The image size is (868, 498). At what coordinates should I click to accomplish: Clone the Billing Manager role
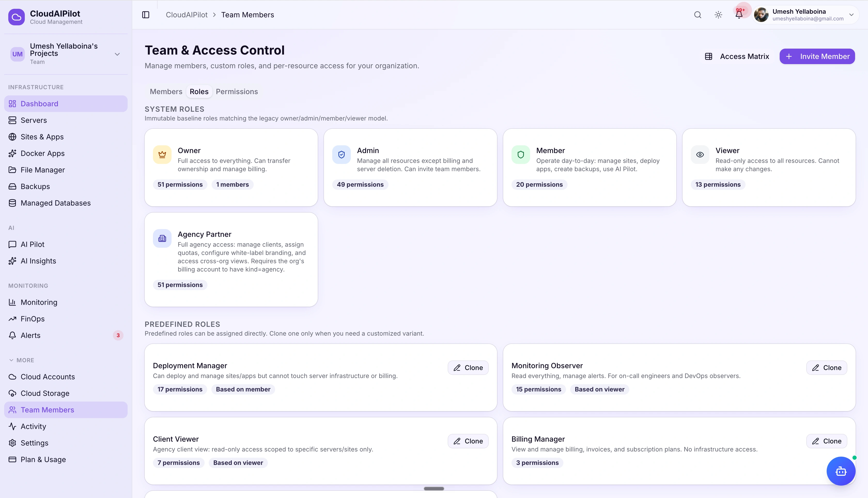coord(826,441)
